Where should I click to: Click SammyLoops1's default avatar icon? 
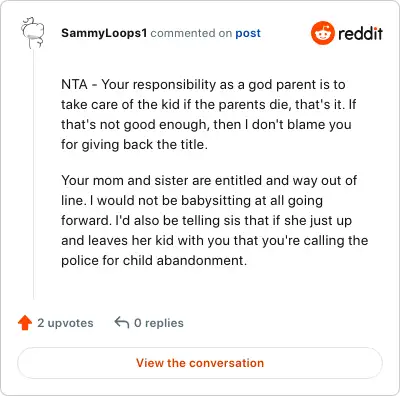tap(33, 33)
